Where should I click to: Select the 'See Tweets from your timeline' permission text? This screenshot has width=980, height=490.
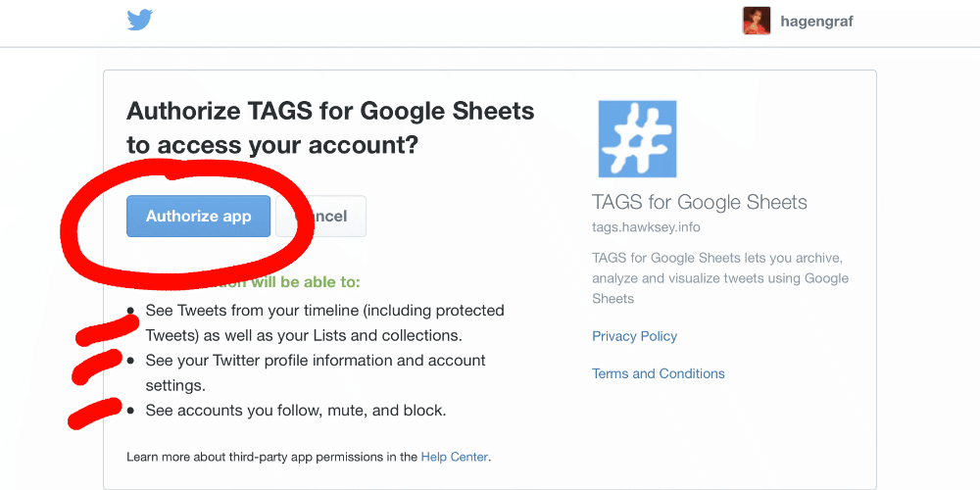[x=325, y=323]
